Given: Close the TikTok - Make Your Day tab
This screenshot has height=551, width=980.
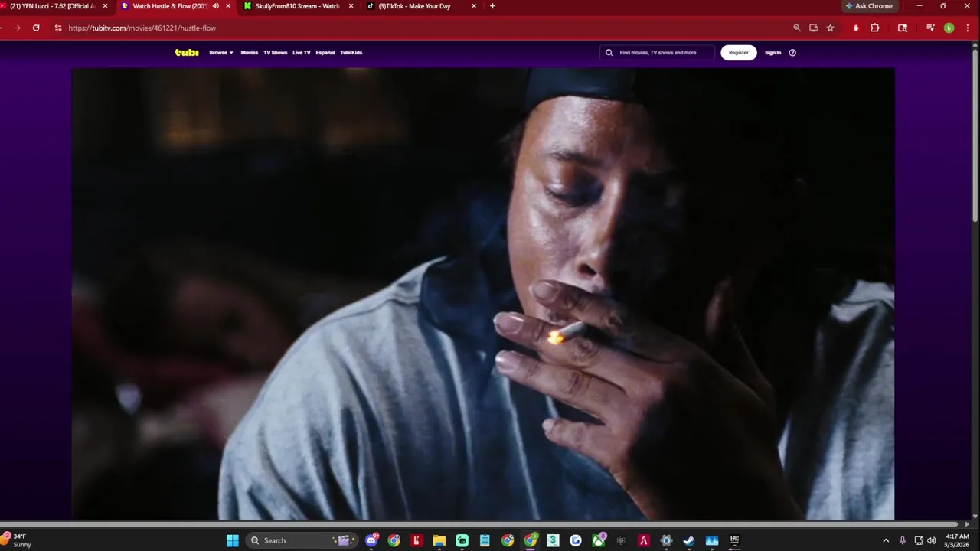Looking at the screenshot, I should 474,6.
